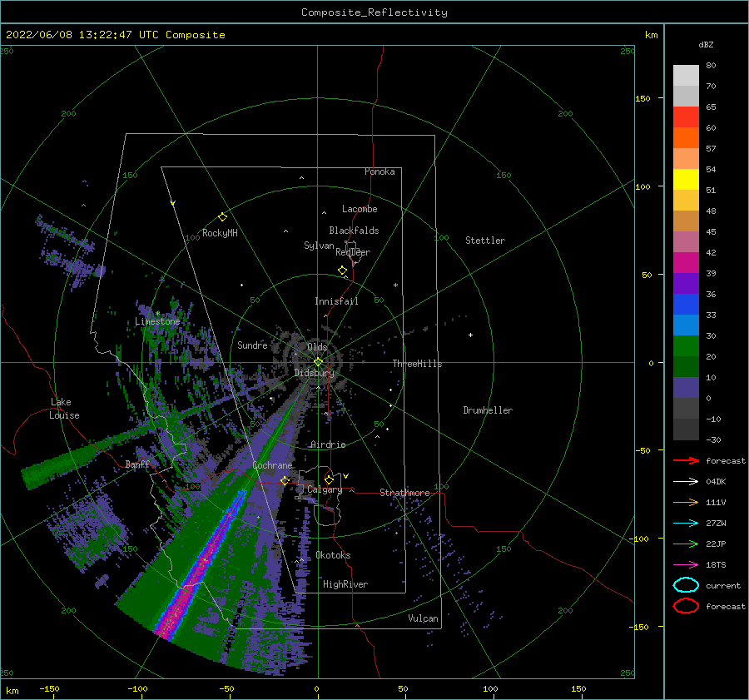Click the Cochrane label
Image resolution: width=749 pixels, height=700 pixels.
tap(272, 465)
